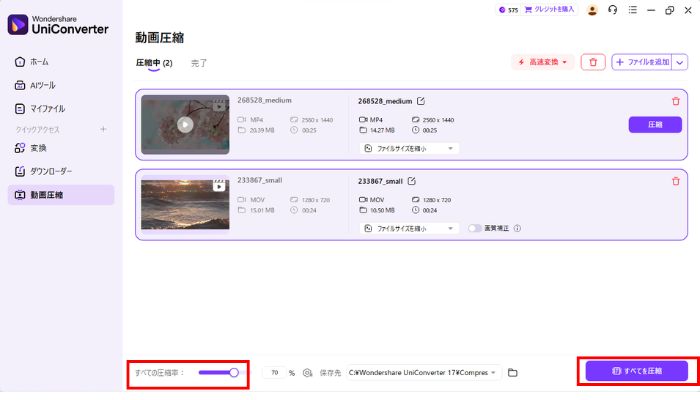Remove the 233867_small file with trash icon
The image size is (700, 400).
[x=675, y=181]
